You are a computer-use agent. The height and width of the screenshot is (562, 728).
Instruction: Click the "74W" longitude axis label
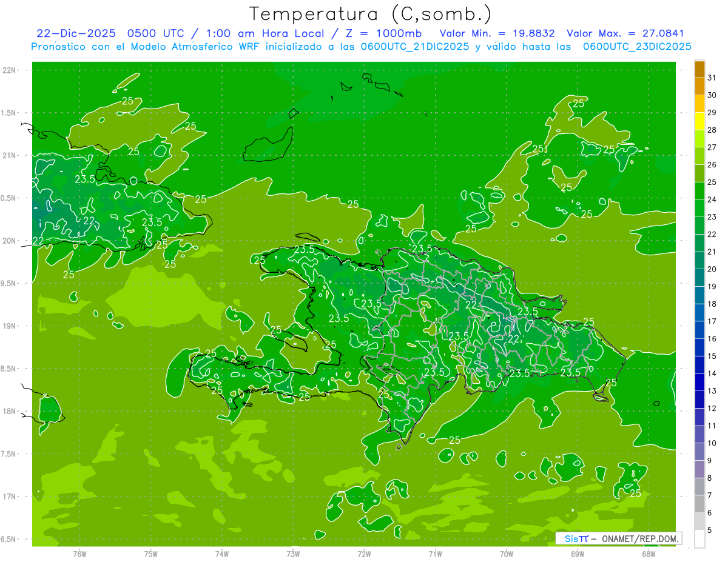tap(222, 554)
